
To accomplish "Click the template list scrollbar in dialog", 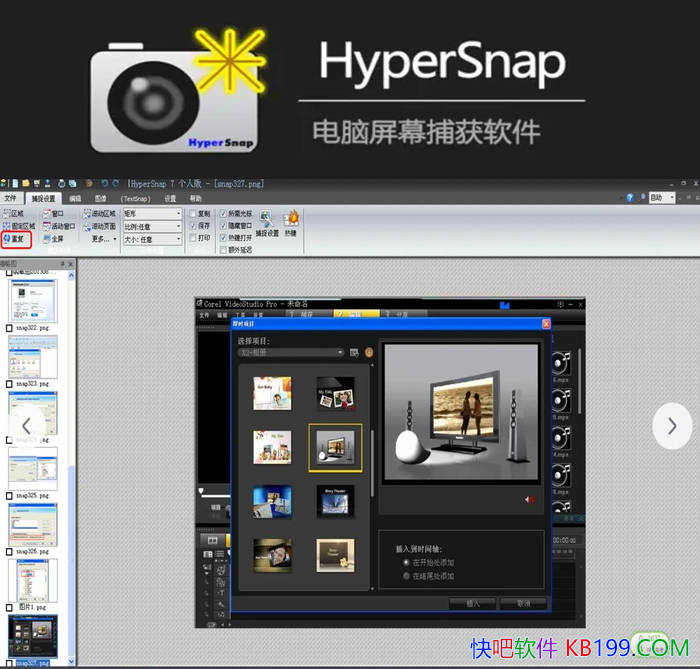I will coord(372,464).
